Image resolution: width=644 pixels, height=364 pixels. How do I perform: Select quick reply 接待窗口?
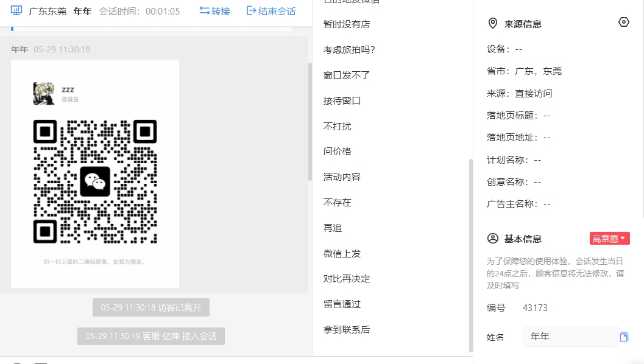click(342, 100)
